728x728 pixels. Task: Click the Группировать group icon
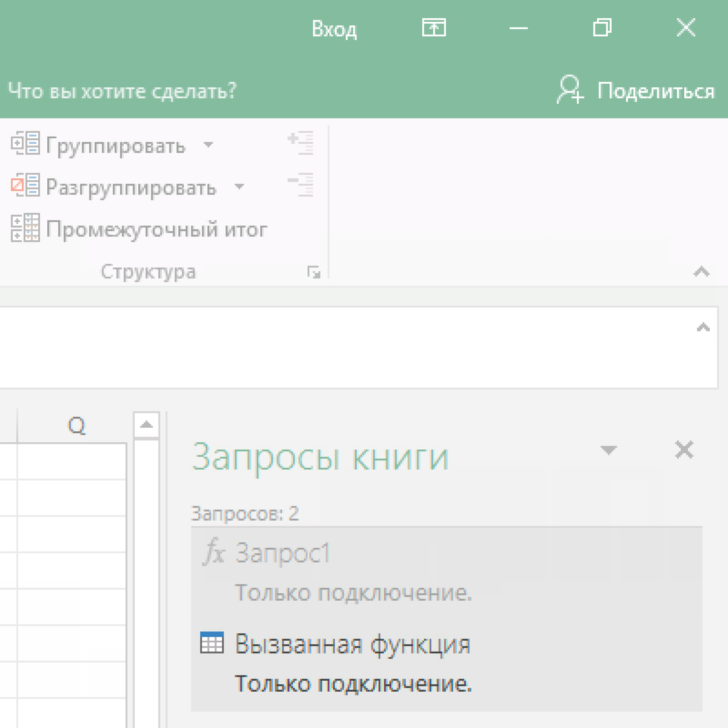[25, 143]
